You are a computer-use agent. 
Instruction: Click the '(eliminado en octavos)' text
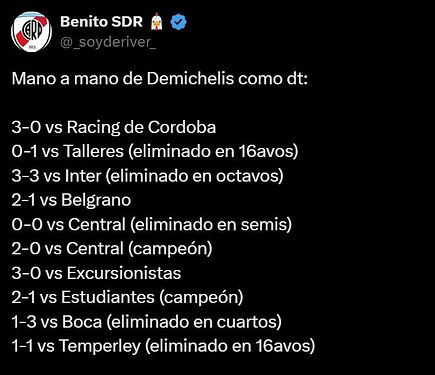[x=195, y=176]
